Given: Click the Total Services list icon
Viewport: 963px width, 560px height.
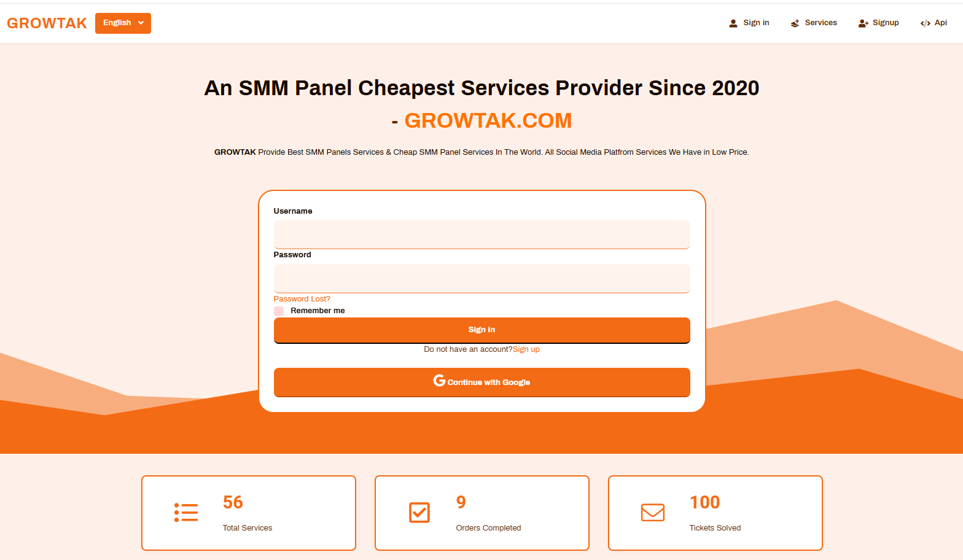Looking at the screenshot, I should (186, 513).
